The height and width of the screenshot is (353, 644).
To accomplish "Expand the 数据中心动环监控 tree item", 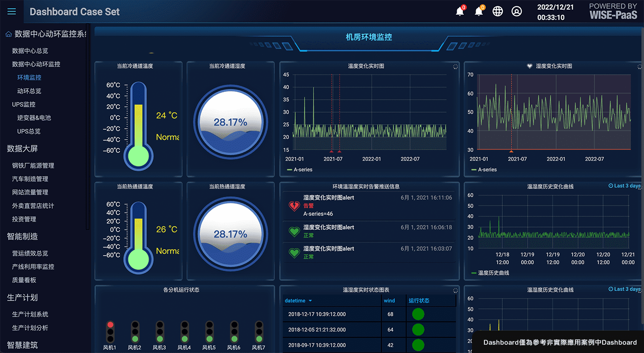I will (36, 64).
